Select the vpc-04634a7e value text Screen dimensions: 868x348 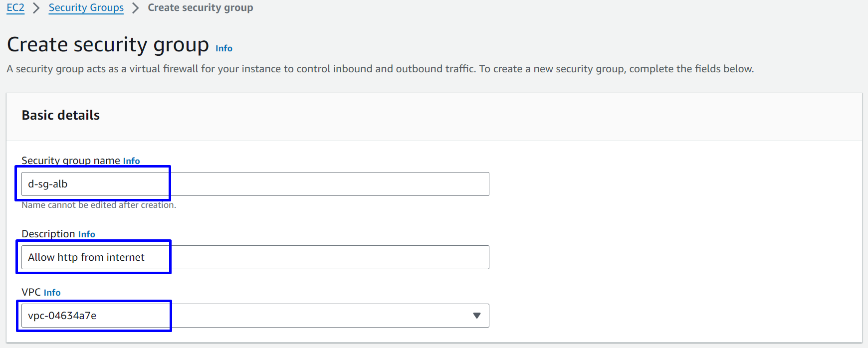pos(62,316)
